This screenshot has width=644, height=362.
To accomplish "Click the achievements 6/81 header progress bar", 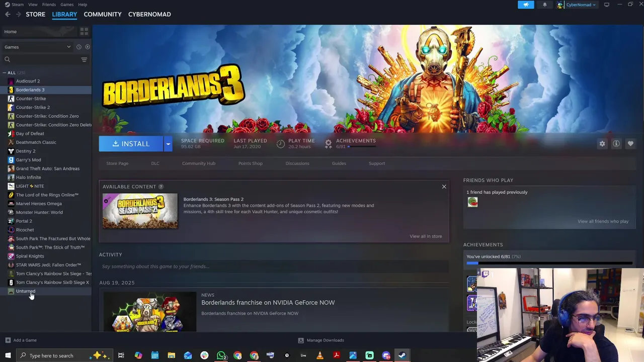I will point(362,146).
